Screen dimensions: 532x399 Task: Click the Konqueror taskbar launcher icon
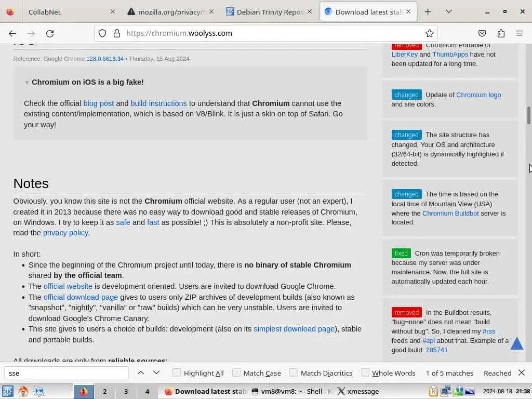pos(39,391)
